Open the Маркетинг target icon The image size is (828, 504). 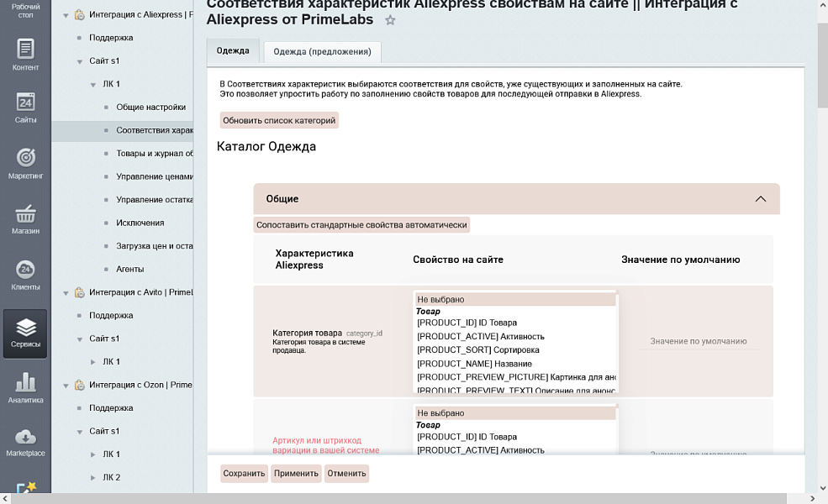coord(25,162)
